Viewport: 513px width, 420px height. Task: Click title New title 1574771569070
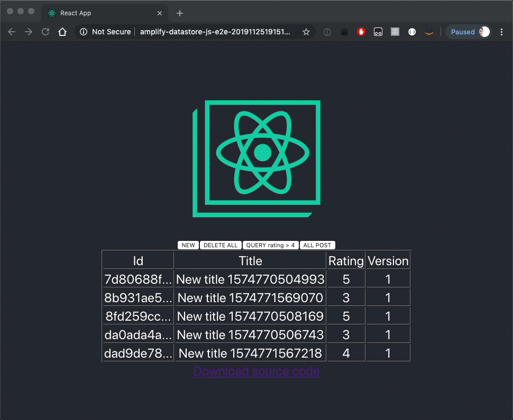click(x=250, y=298)
